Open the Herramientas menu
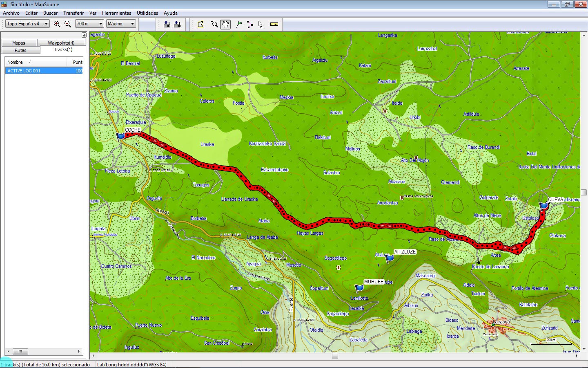The height and width of the screenshot is (368, 588). [116, 13]
